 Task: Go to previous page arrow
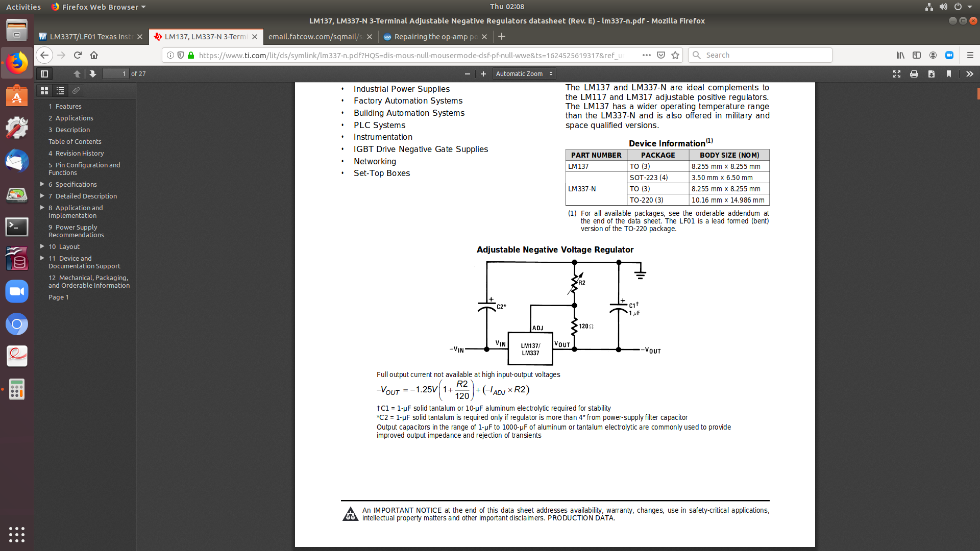coord(77,74)
